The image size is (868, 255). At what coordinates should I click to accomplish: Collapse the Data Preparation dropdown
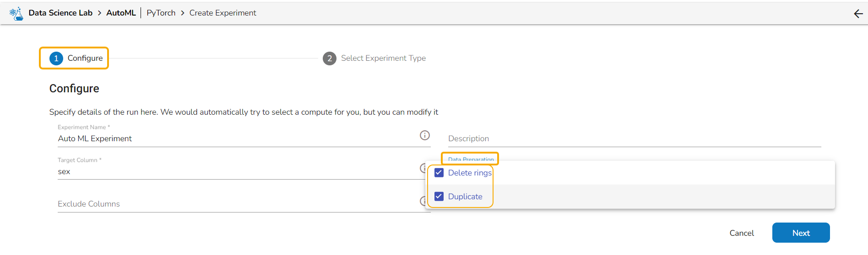tap(471, 159)
